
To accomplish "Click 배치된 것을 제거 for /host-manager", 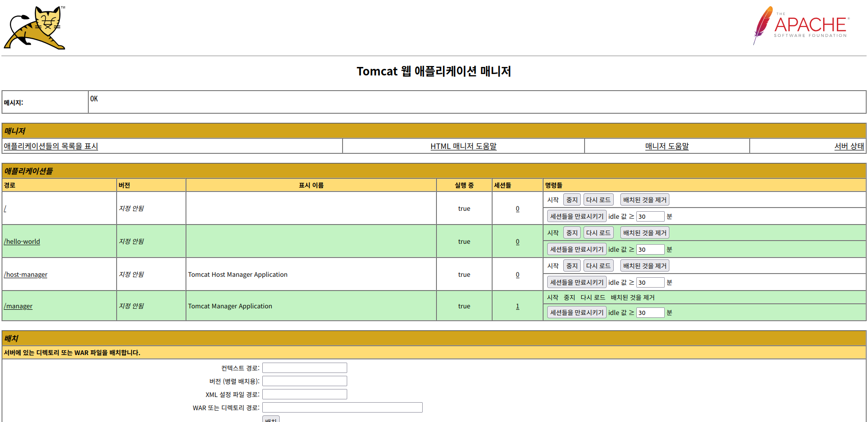I will pyautogui.click(x=644, y=266).
